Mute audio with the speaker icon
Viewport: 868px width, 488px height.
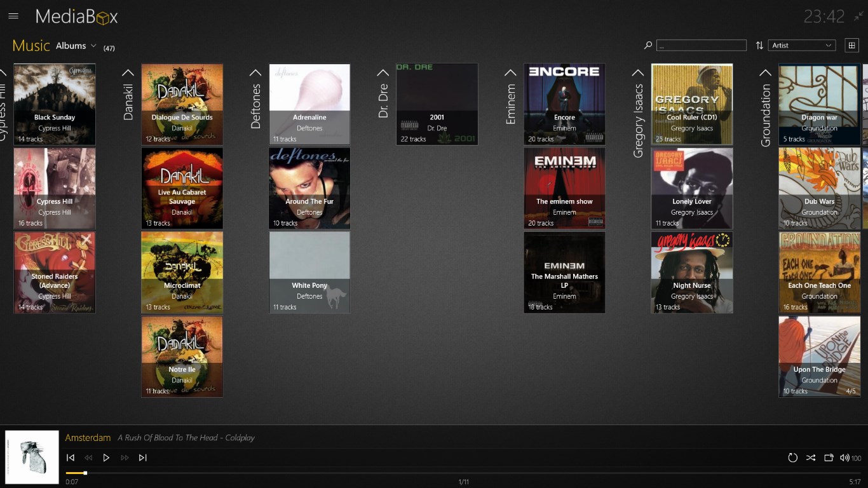click(x=844, y=457)
